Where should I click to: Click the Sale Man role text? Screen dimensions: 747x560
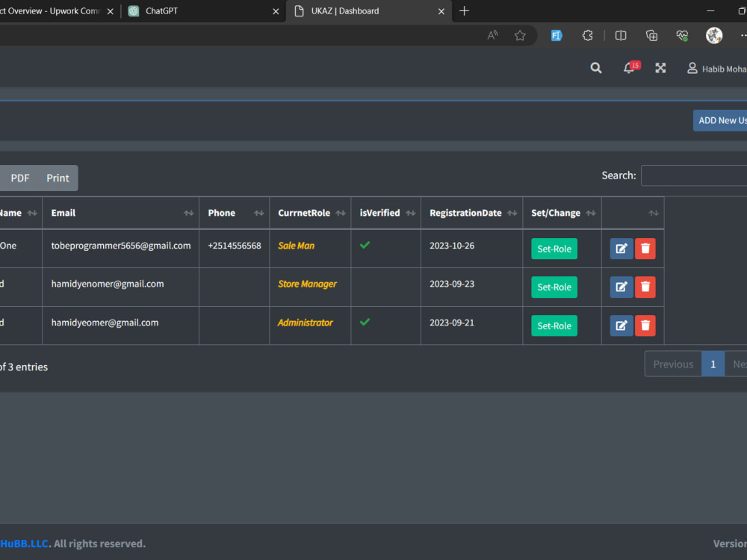[x=297, y=246]
